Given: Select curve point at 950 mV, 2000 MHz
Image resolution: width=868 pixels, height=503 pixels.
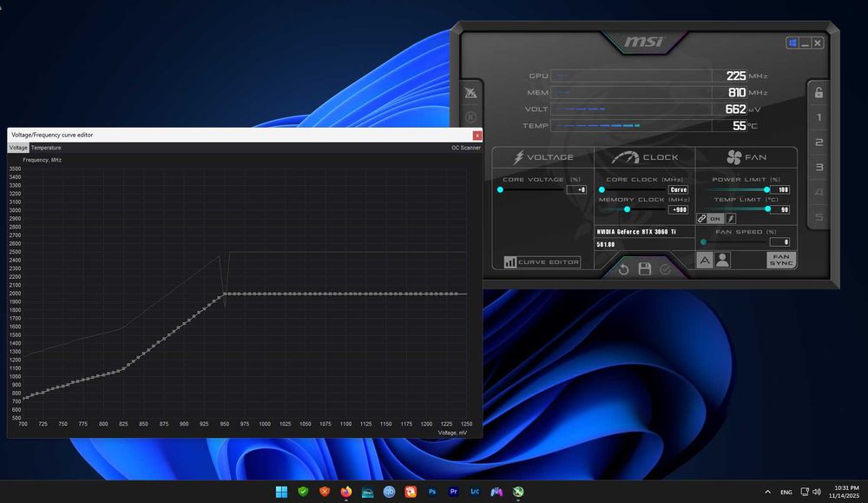Looking at the screenshot, I should point(224,294).
